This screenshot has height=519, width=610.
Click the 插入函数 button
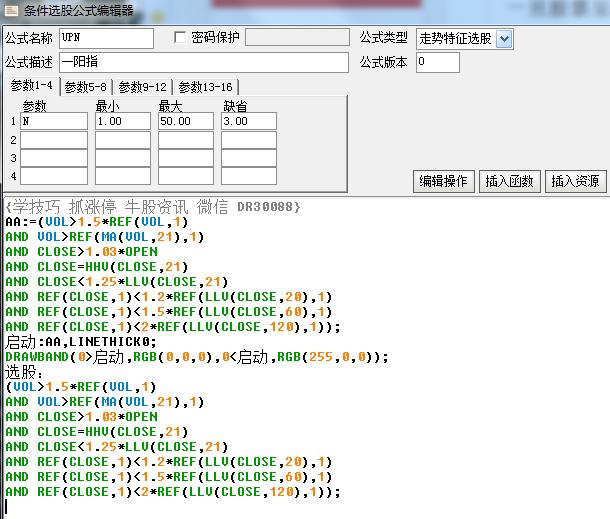509,181
